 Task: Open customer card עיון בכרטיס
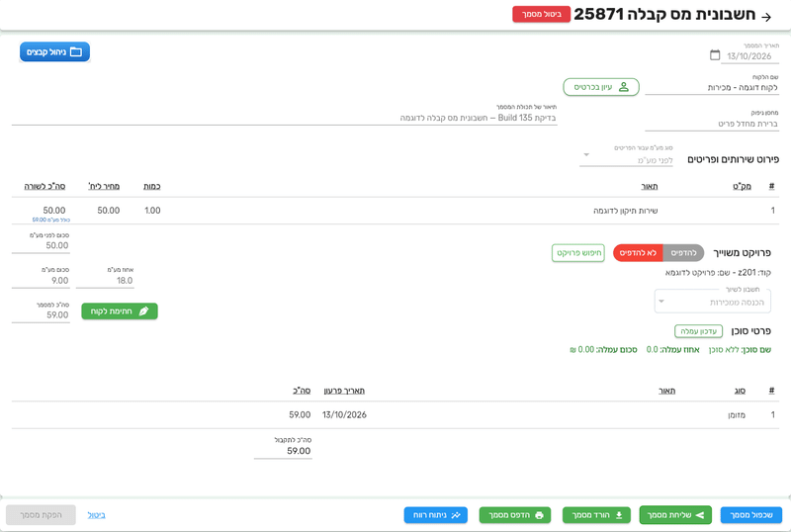tap(601, 87)
